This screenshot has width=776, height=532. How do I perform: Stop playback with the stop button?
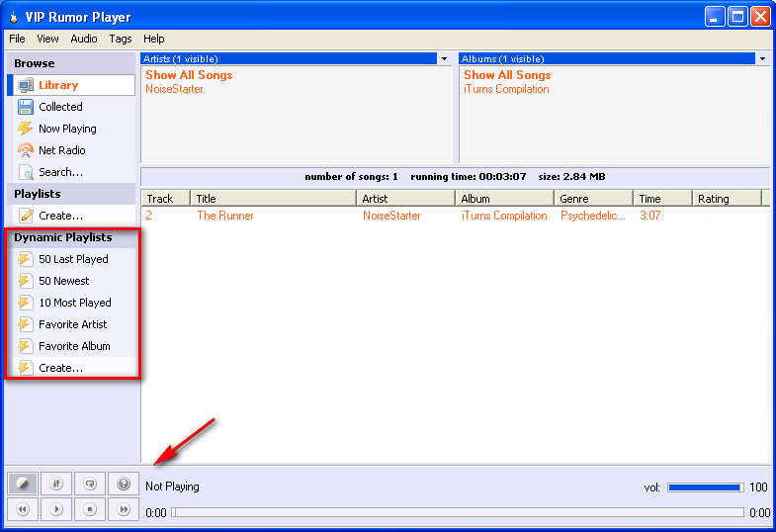pyautogui.click(x=90, y=509)
